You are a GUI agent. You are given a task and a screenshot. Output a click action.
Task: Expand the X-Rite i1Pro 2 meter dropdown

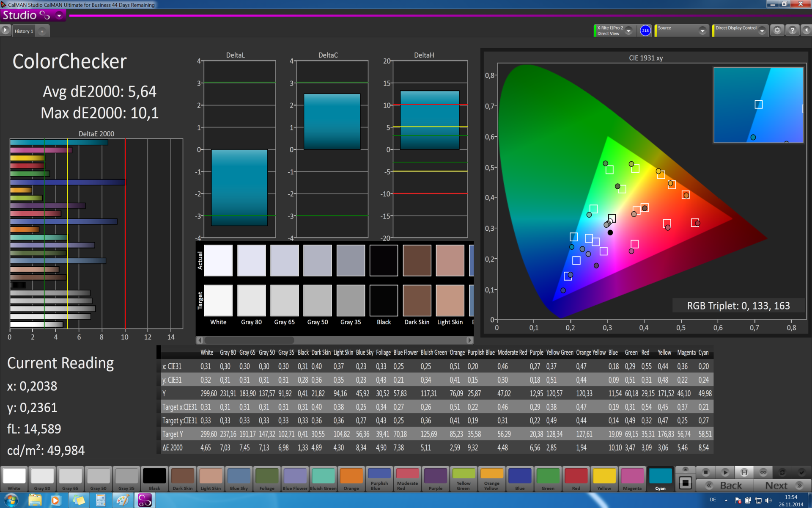(x=628, y=30)
